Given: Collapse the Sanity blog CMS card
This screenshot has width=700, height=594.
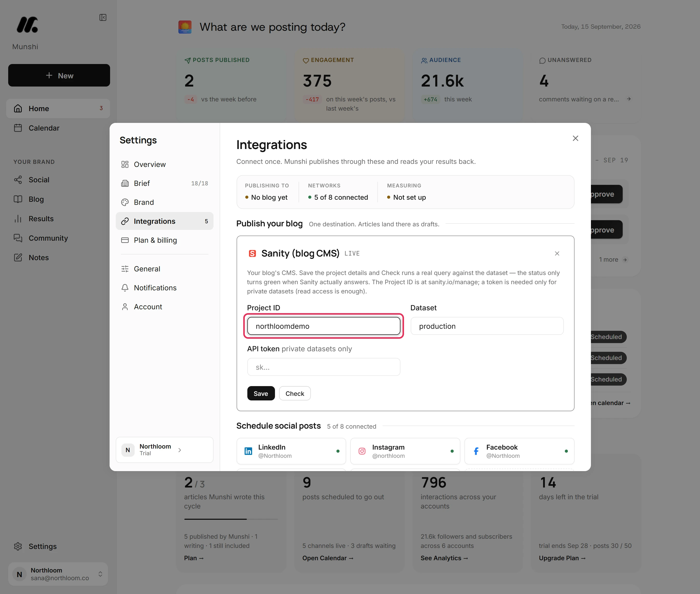Looking at the screenshot, I should [557, 253].
